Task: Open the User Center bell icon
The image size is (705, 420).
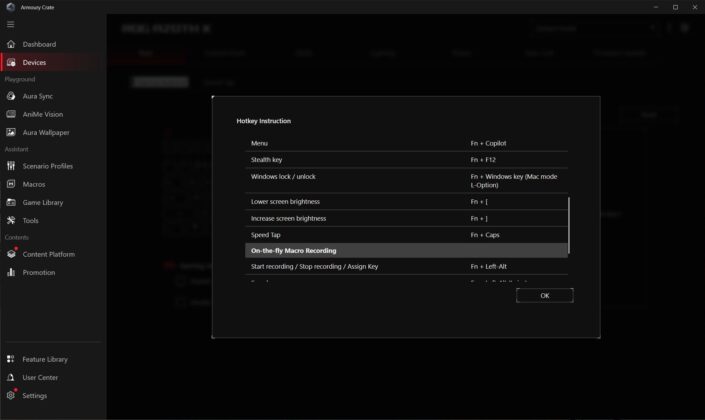Action: click(x=11, y=377)
